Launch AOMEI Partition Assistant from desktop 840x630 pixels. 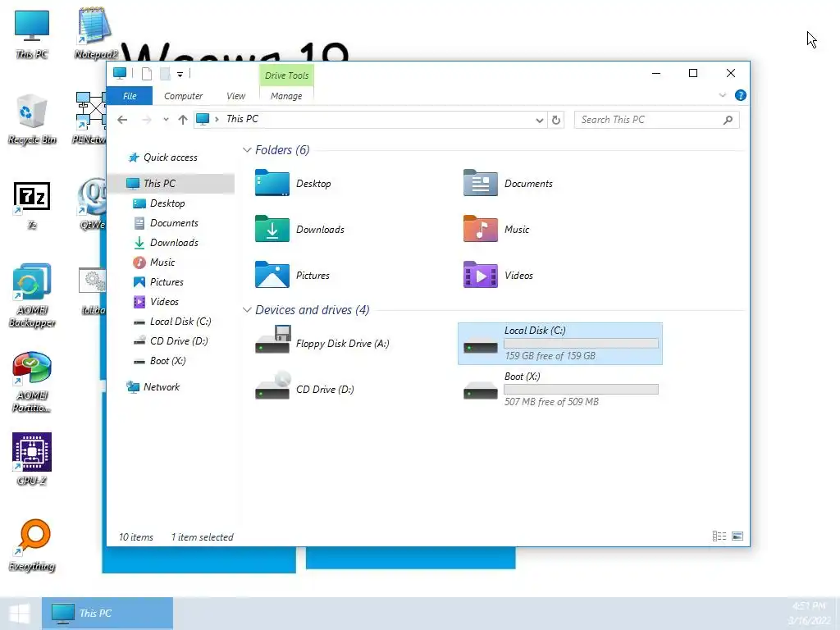(x=32, y=381)
